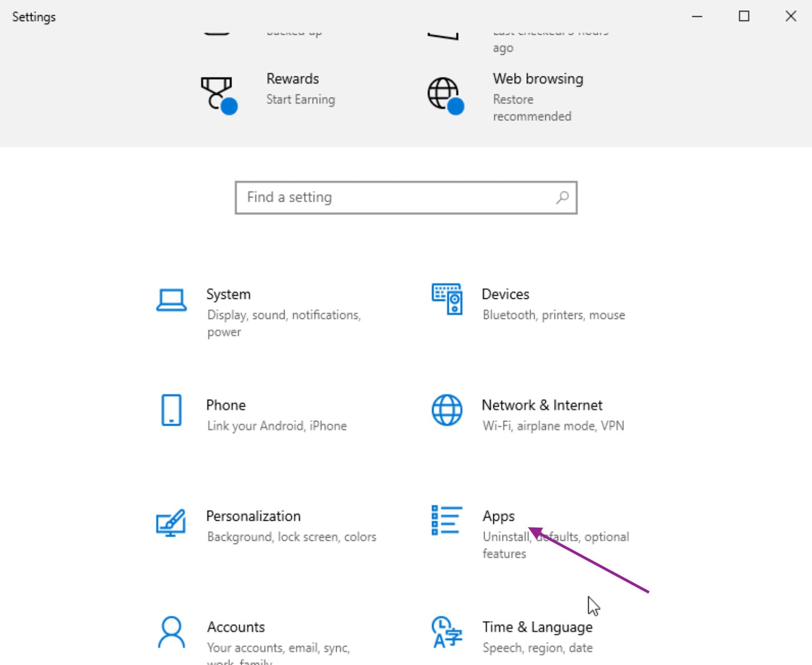
Task: Open the Phone settings title
Action: 226,405
